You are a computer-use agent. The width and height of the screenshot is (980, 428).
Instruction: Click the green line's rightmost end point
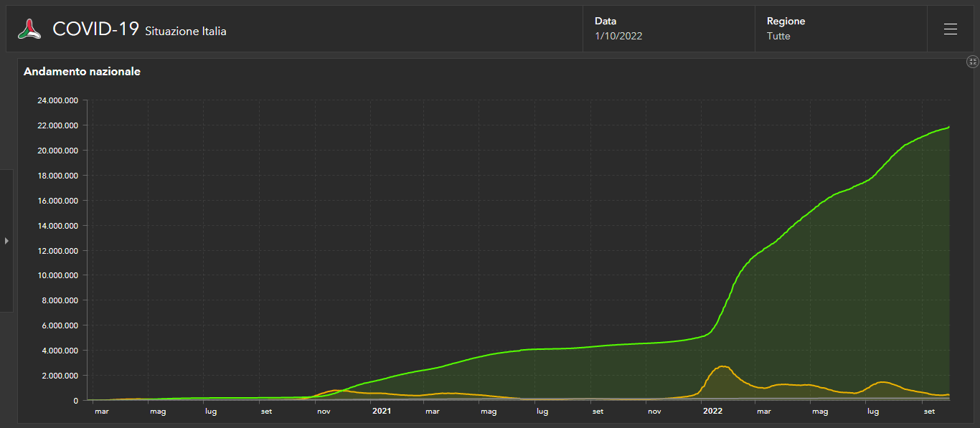pos(948,127)
